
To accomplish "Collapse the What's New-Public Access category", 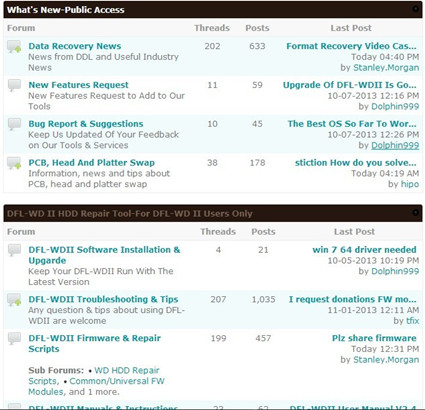I will (415, 9).
